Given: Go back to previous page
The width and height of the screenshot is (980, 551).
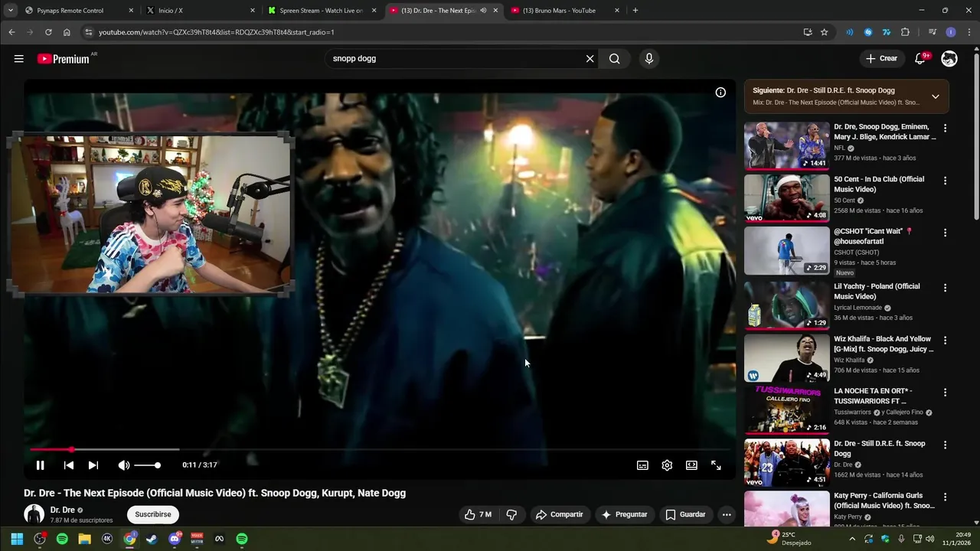Looking at the screenshot, I should (x=11, y=32).
